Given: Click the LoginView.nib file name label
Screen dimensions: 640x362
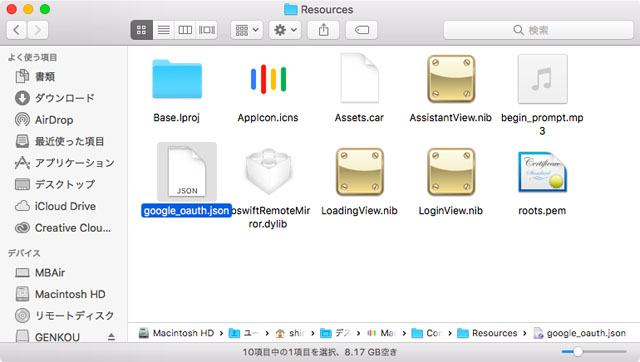Looking at the screenshot, I should tap(451, 211).
